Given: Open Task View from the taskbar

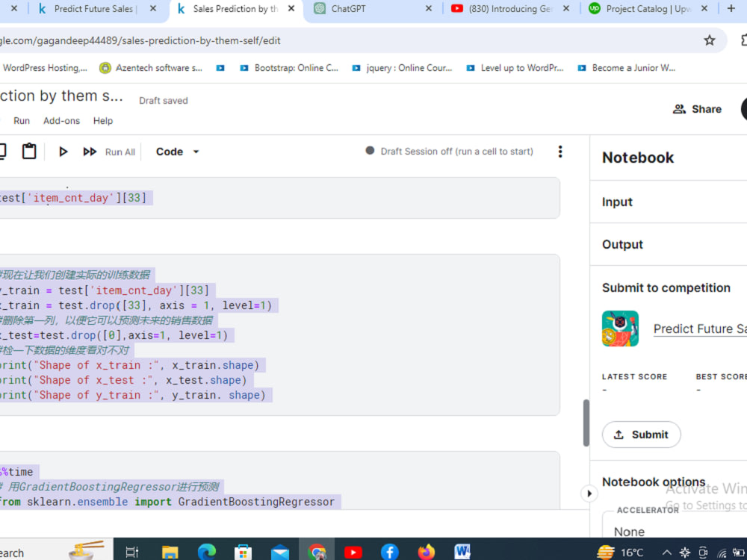Looking at the screenshot, I should pyautogui.click(x=131, y=552).
